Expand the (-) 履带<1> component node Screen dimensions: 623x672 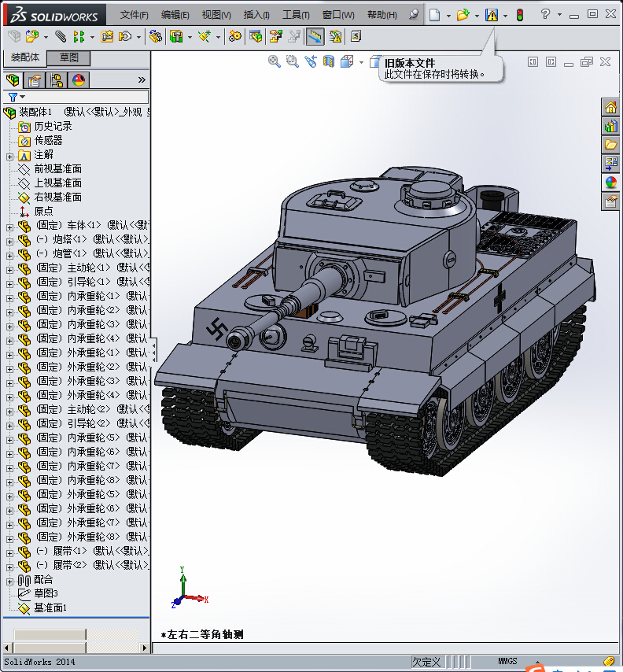(x=9, y=553)
